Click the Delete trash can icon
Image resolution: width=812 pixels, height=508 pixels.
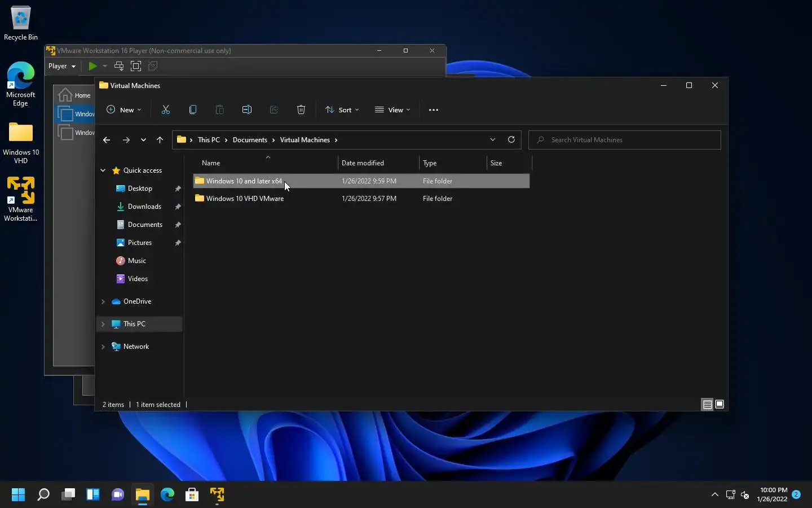click(301, 110)
